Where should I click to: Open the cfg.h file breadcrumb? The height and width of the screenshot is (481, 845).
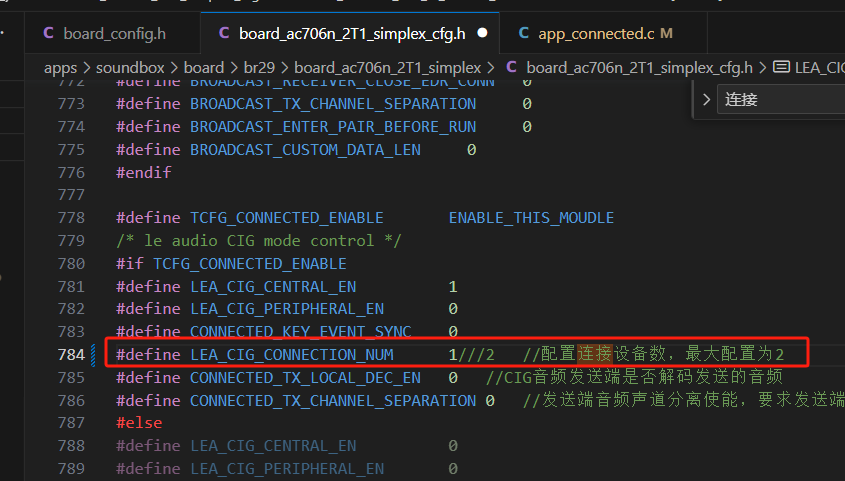pyautogui.click(x=639, y=68)
